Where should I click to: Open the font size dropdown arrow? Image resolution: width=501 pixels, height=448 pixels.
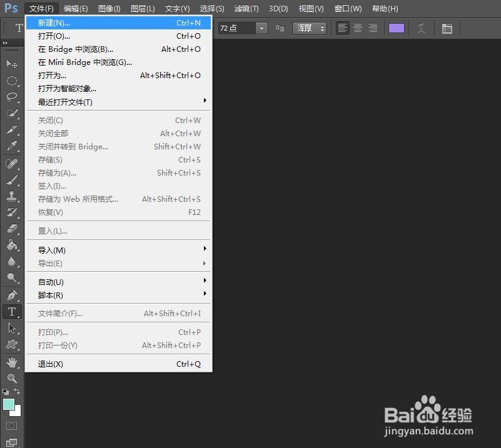tap(261, 28)
